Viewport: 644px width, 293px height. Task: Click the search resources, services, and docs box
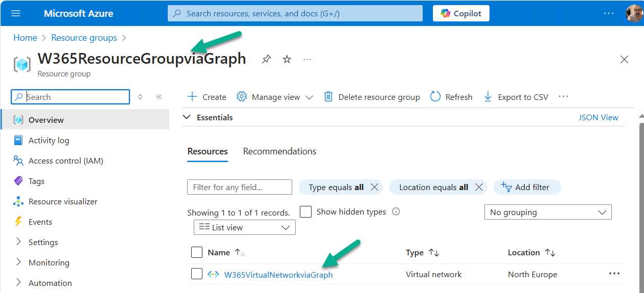295,13
